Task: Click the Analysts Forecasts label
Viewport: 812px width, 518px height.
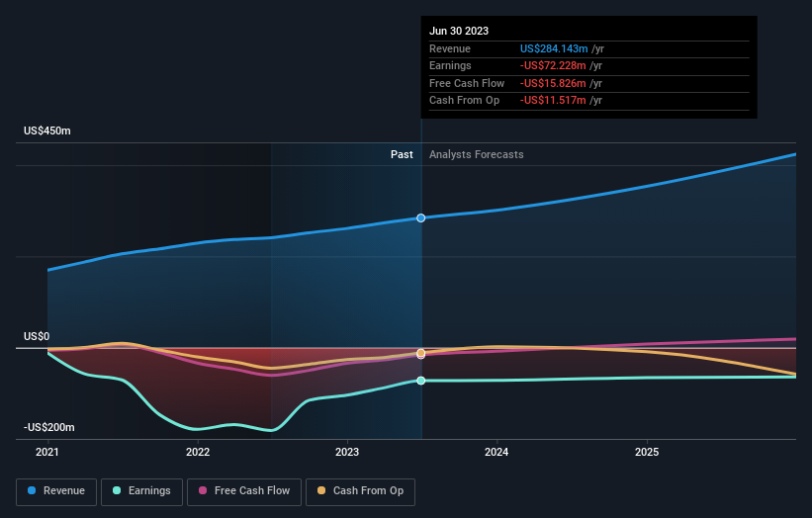Action: (477, 155)
